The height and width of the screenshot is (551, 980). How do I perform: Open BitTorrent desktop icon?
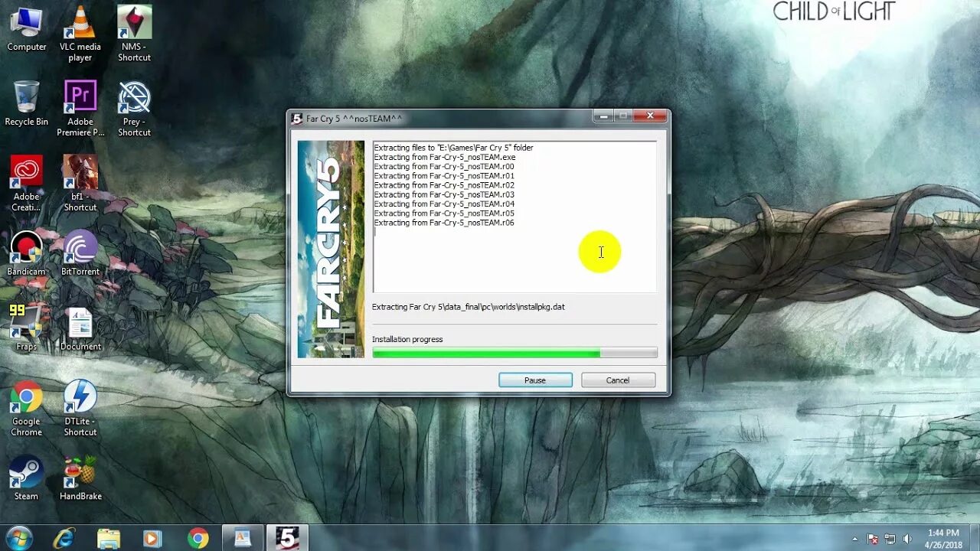80,253
